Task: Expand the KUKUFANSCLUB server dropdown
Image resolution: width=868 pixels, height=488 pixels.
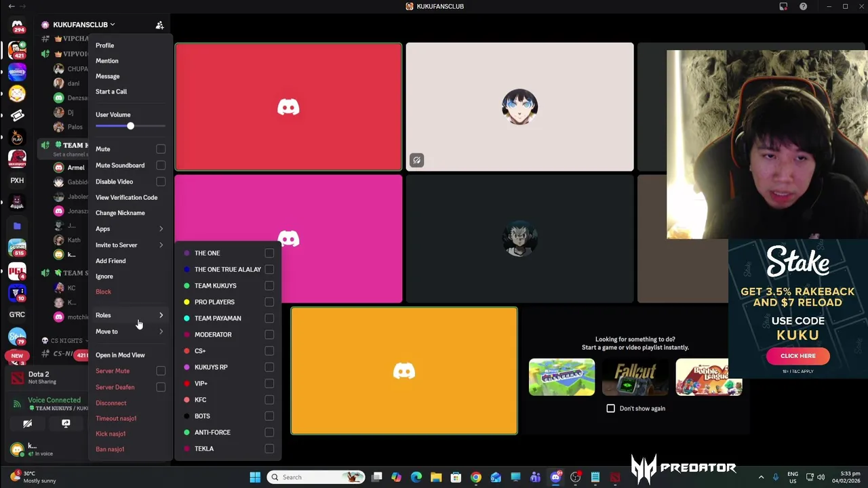Action: (x=113, y=25)
